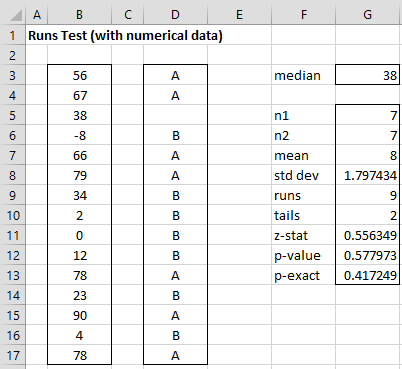The width and height of the screenshot is (402, 369).
Task: Select cell with value 4
Action: (x=80, y=335)
